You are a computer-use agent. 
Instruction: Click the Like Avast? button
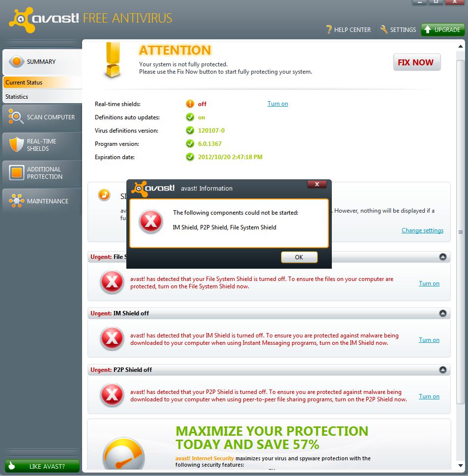[x=42, y=466]
